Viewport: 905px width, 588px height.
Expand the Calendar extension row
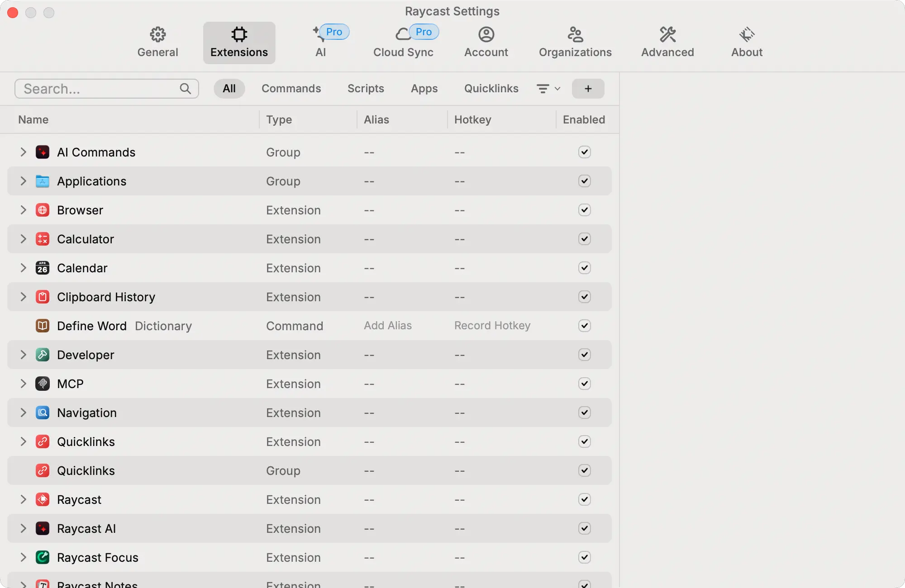[24, 268]
